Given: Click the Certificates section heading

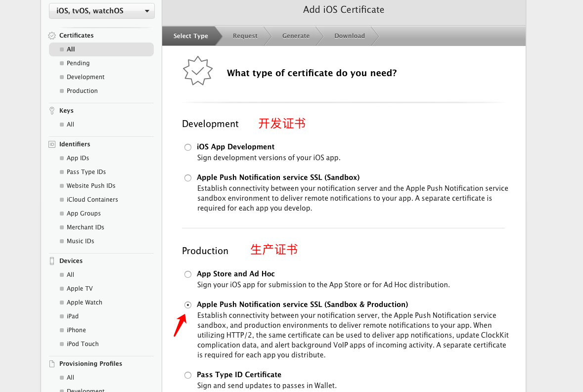Looking at the screenshot, I should 76,35.
